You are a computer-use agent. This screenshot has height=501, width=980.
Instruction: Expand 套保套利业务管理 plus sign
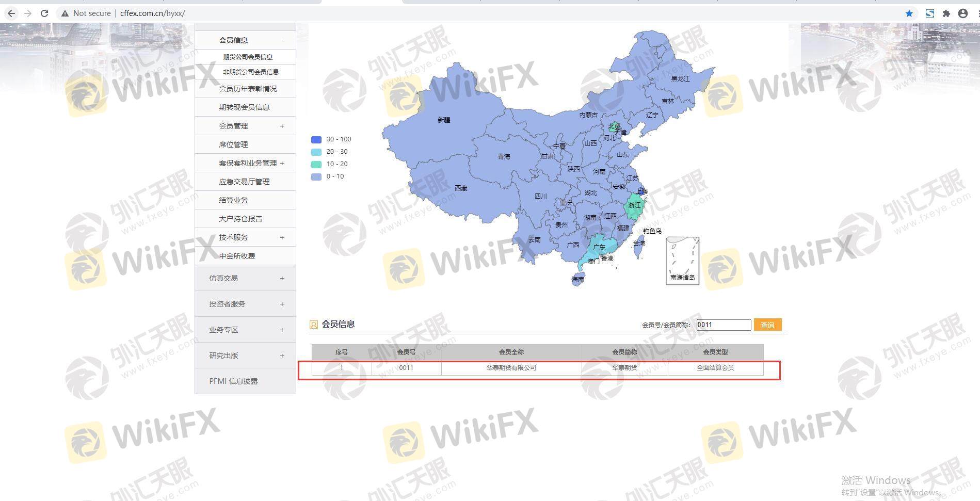point(282,163)
